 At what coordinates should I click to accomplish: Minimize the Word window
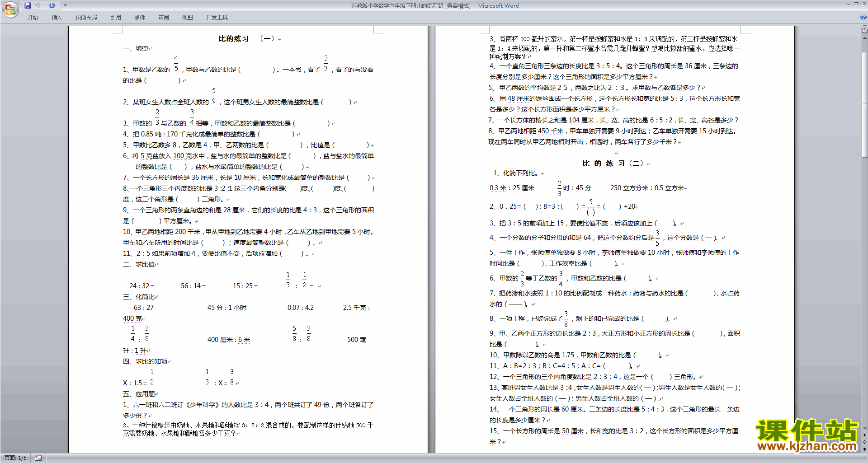[848, 4]
